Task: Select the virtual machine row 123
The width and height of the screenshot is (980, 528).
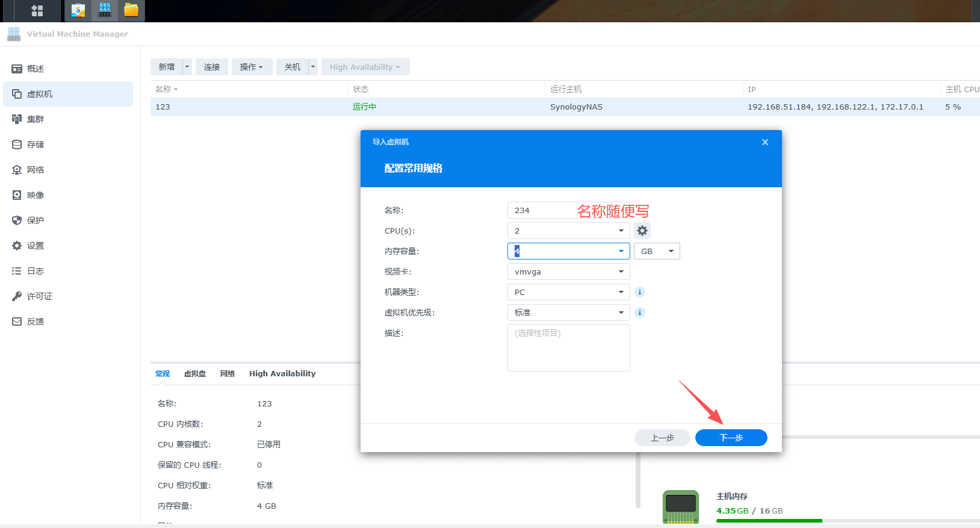Action: (x=565, y=107)
